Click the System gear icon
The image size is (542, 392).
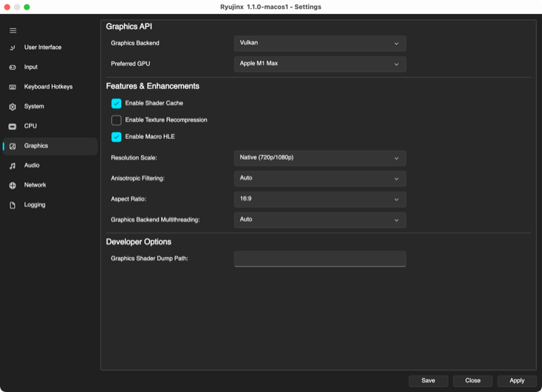tap(13, 107)
